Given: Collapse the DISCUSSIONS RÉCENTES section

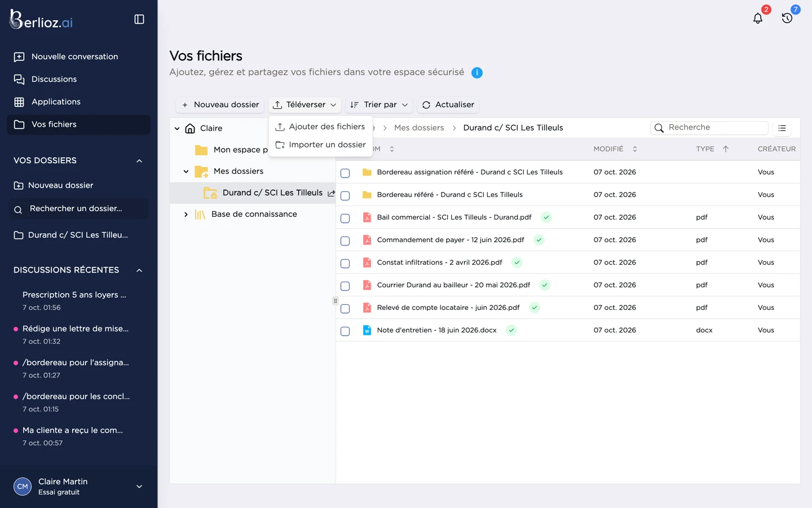Looking at the screenshot, I should click(x=139, y=270).
